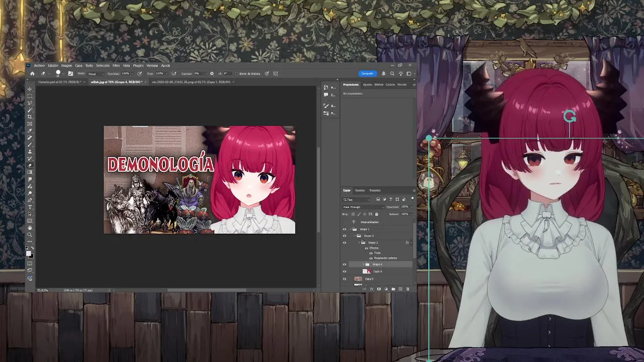
Task: Select the Move tool
Action: pyautogui.click(x=30, y=89)
